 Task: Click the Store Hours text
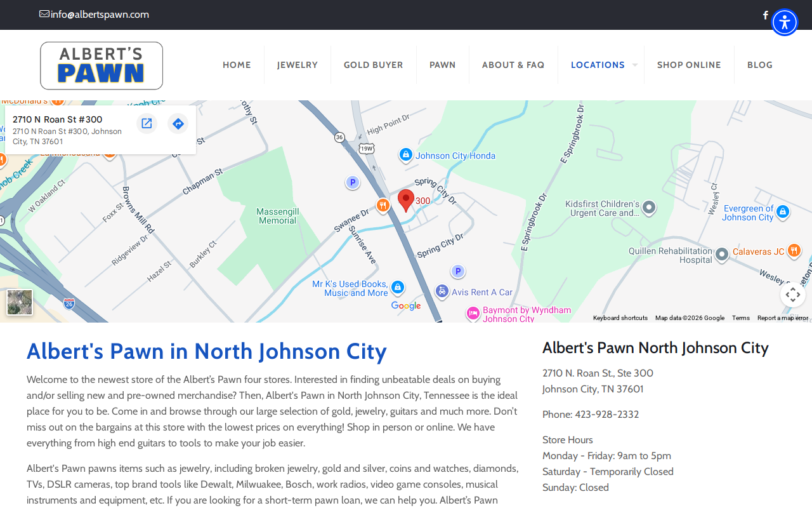(x=568, y=440)
